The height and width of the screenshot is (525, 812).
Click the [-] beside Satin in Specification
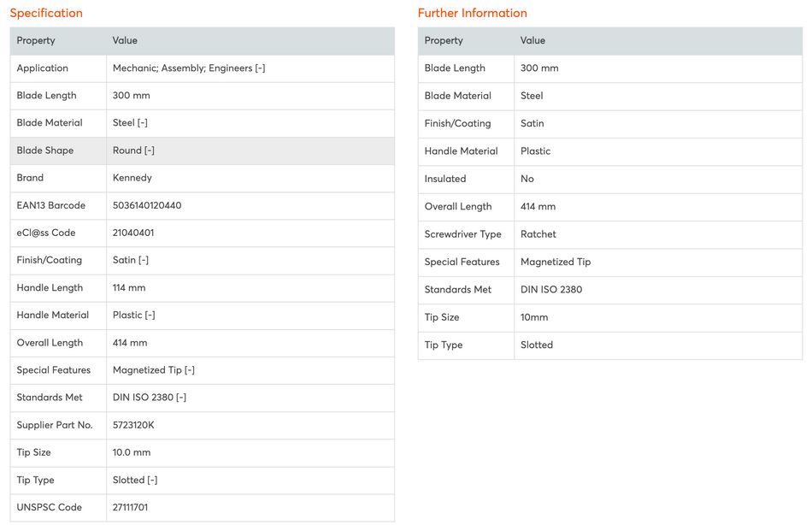click(144, 260)
